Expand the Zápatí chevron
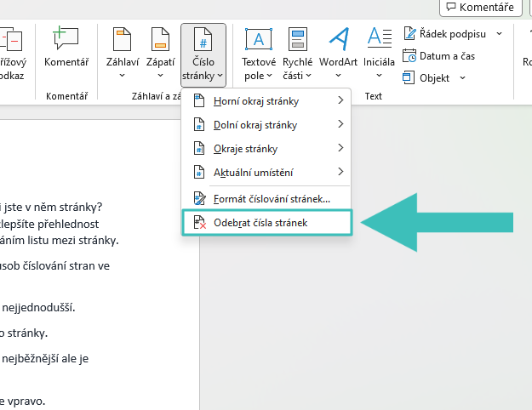Screen dimensions: 532x410 (160, 76)
